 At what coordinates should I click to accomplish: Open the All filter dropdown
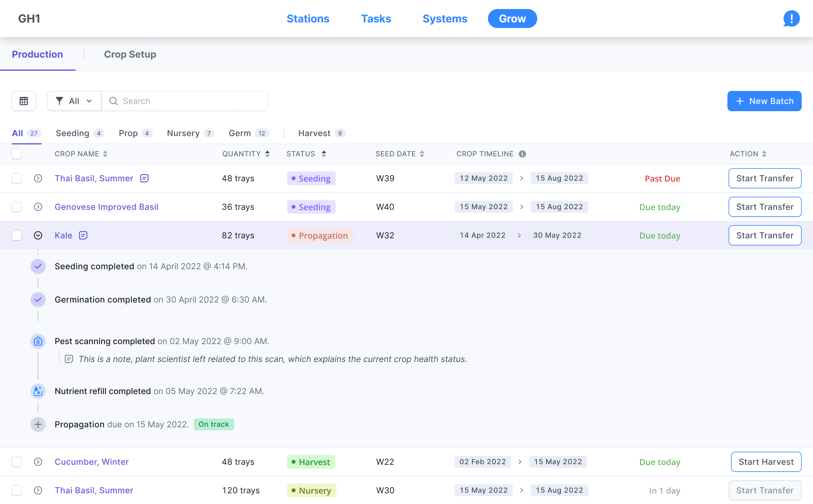tap(74, 101)
